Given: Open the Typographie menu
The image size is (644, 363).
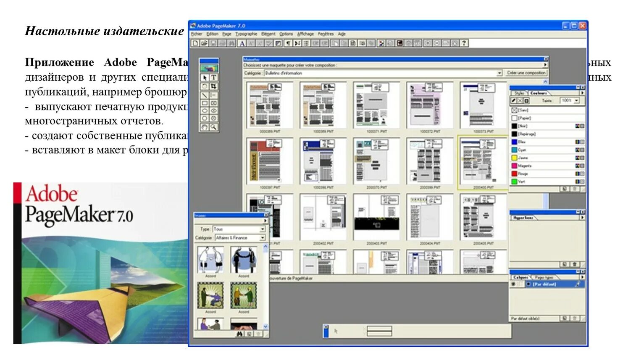Looking at the screenshot, I should click(246, 34).
